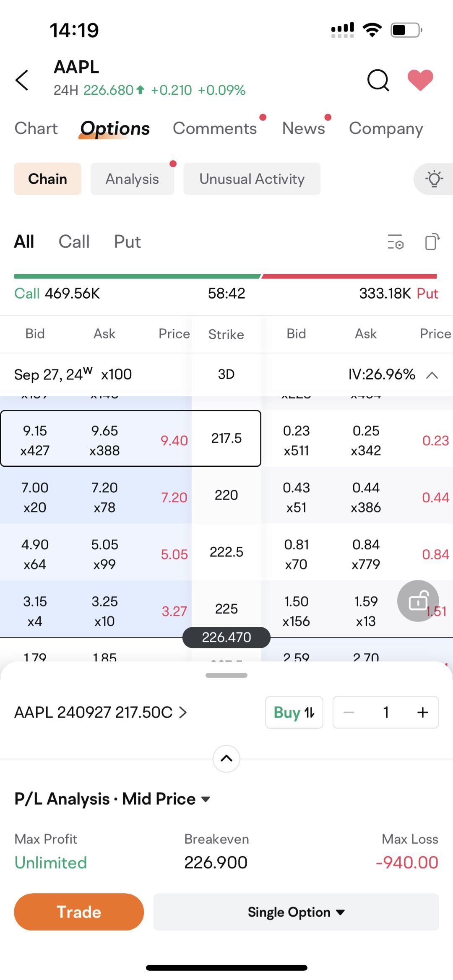The image size is (453, 980).
Task: Open the search magnifier icon
Action: pos(378,80)
